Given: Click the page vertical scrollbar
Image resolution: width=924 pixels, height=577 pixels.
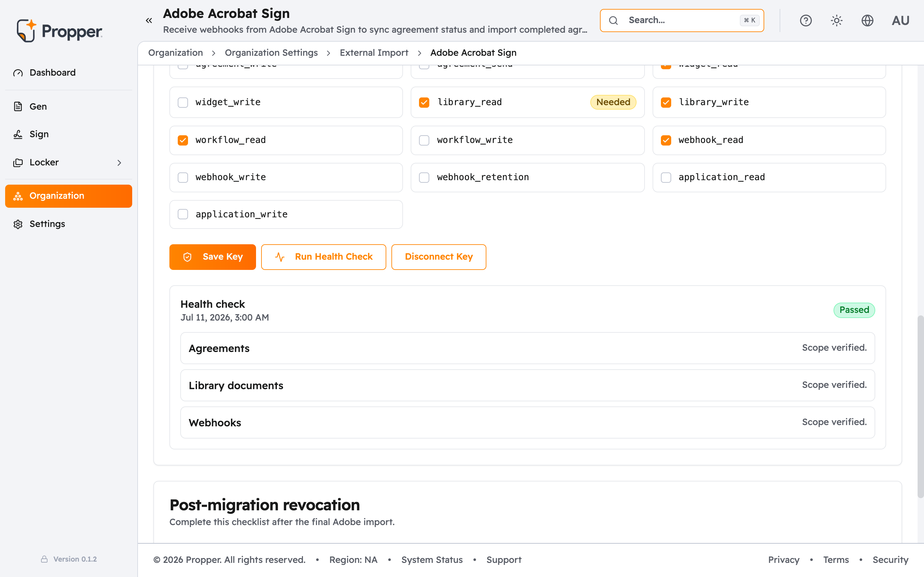Looking at the screenshot, I should pos(920,406).
